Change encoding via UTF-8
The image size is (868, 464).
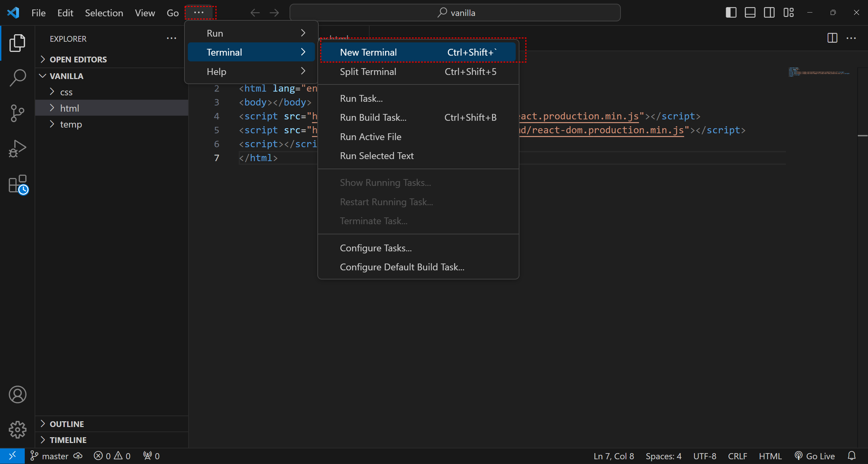pos(705,456)
